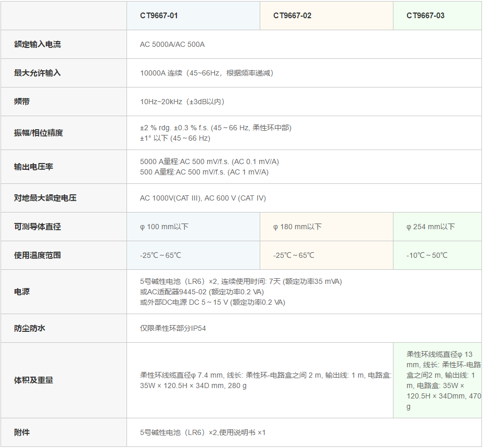Click the 500 A量程 output line
The image size is (483, 448).
(x=204, y=172)
